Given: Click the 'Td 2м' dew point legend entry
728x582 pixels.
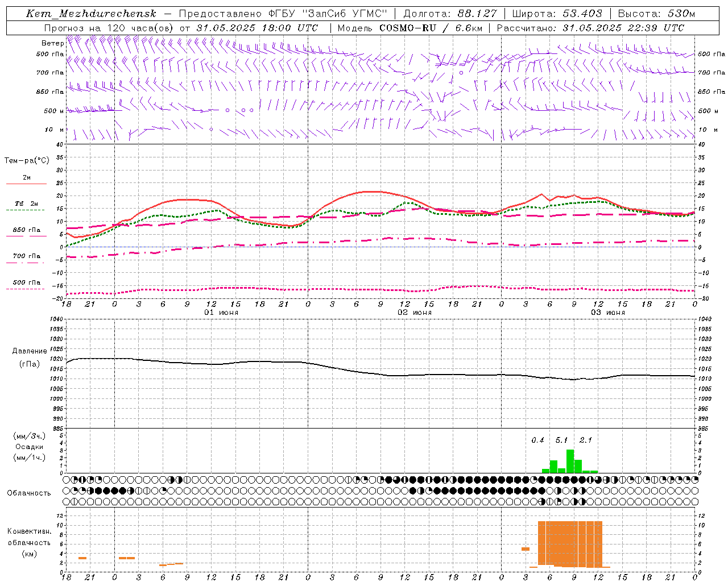Looking at the screenshot, I should coord(27,203).
